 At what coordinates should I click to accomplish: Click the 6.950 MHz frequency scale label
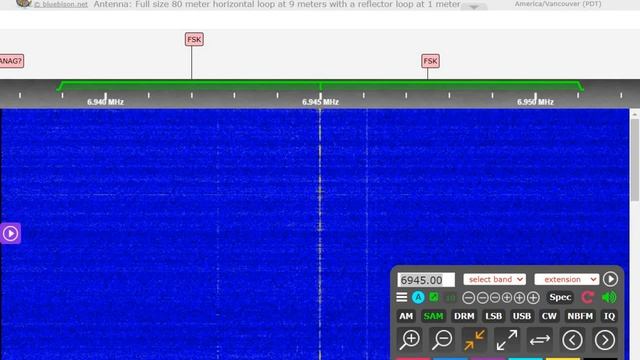coord(535,102)
